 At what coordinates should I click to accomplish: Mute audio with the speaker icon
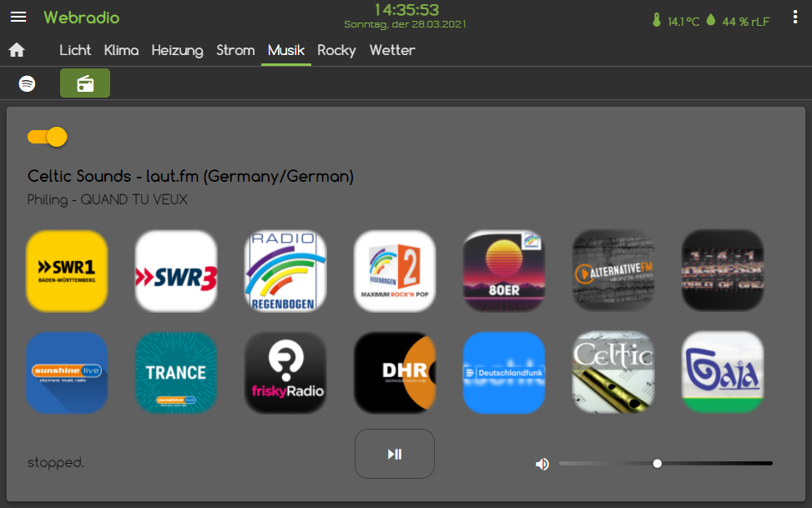tap(542, 464)
